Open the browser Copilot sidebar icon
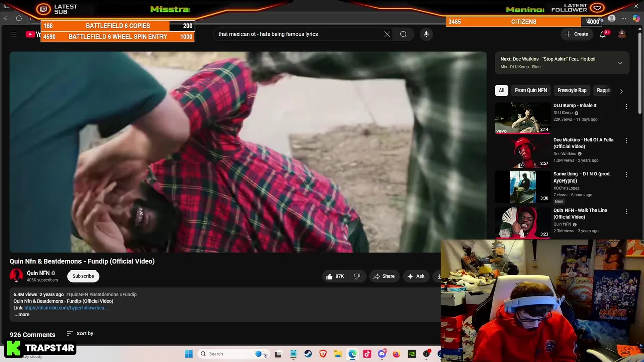Screen dimensions: 644x362 [x=636, y=19]
